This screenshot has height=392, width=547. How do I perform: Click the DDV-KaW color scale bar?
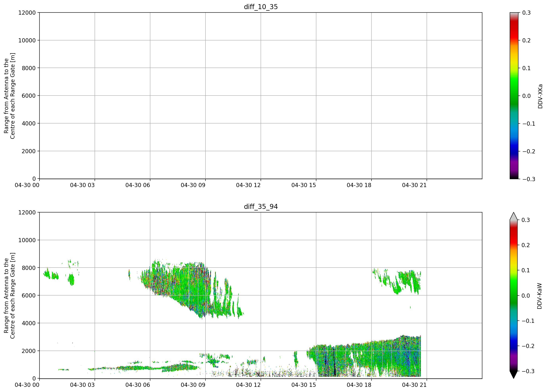(514, 295)
